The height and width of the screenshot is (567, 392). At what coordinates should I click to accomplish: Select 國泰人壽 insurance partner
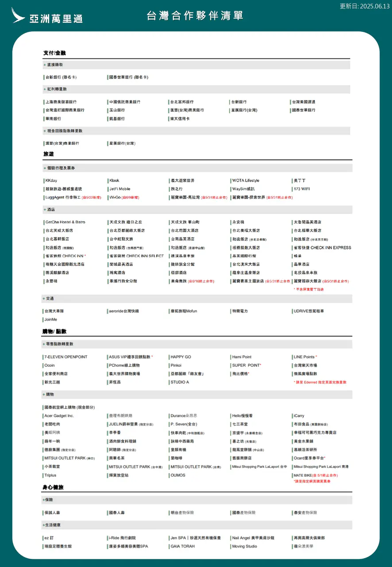[117, 513]
